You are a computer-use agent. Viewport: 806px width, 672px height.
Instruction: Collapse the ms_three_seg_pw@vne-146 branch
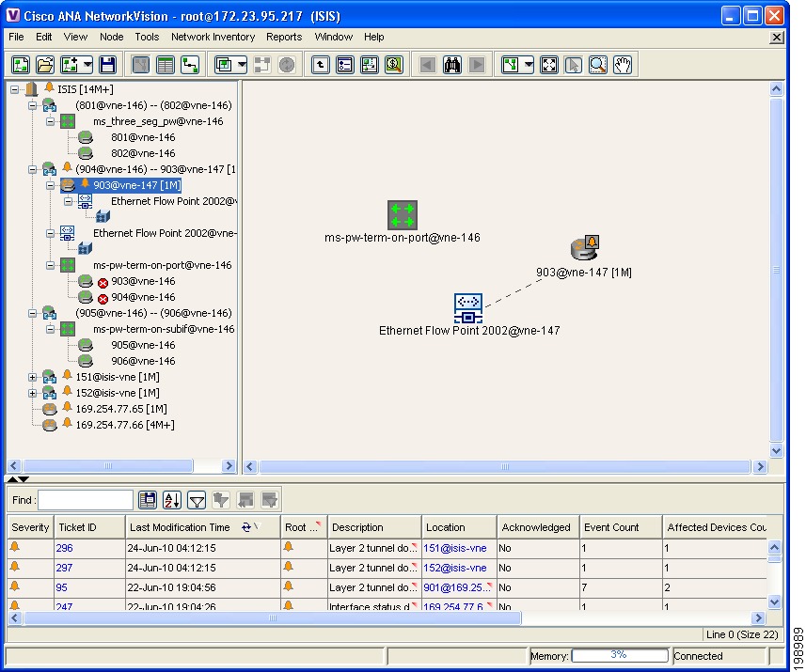(x=50, y=122)
